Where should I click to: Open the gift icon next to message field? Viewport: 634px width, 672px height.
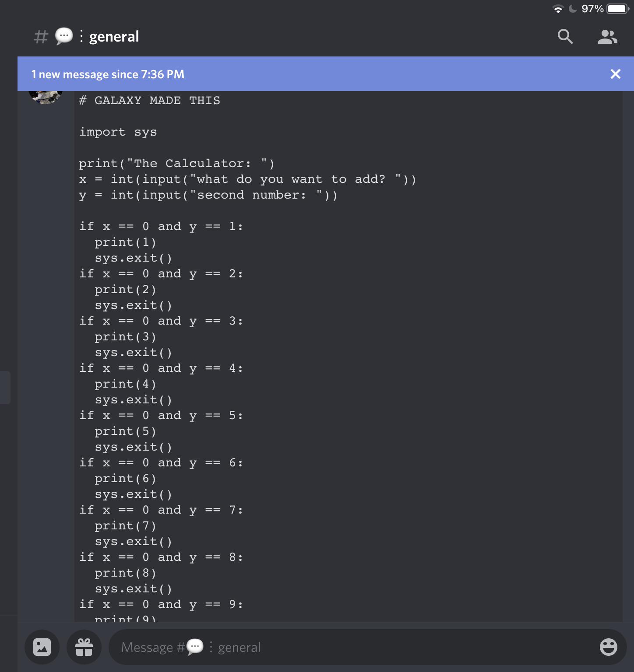[x=84, y=647]
